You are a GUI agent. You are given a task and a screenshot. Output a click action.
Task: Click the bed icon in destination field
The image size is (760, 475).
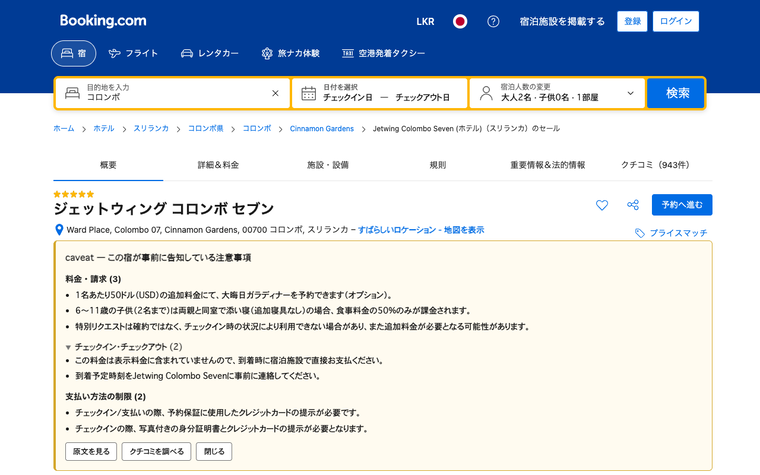tap(72, 93)
